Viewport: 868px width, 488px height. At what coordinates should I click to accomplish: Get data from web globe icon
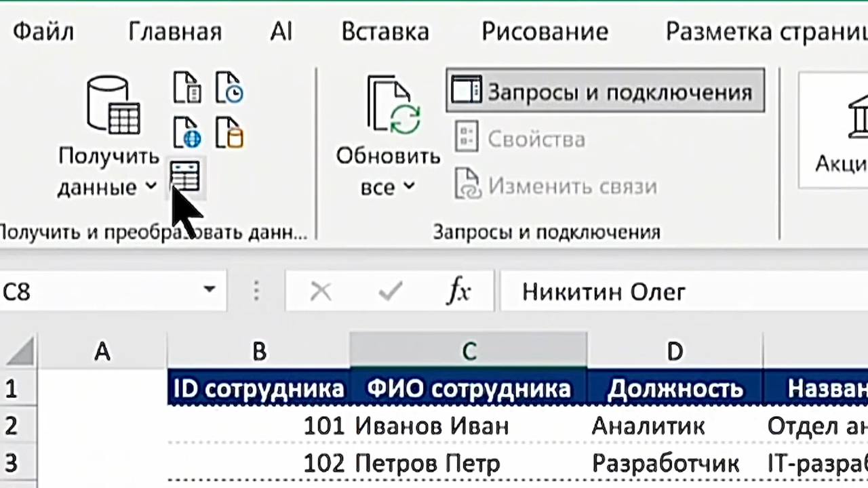coord(187,131)
